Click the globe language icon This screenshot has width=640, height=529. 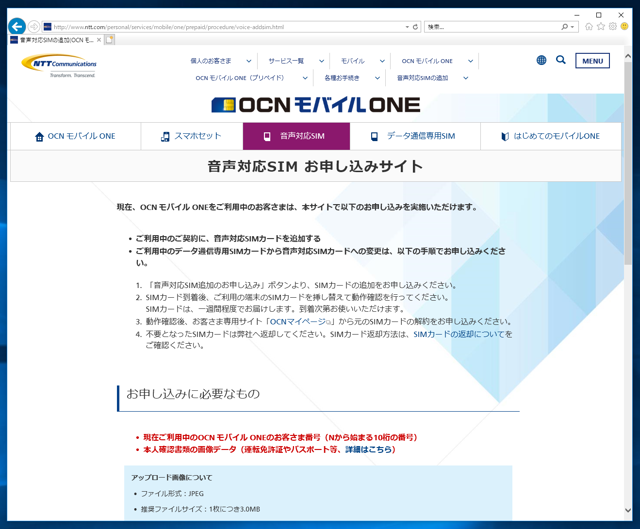(541, 60)
